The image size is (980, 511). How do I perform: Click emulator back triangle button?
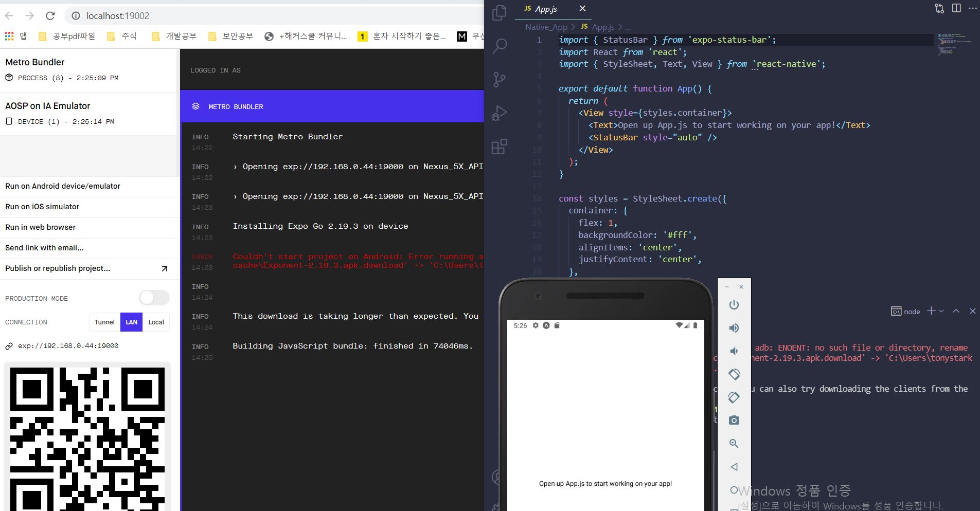(734, 467)
